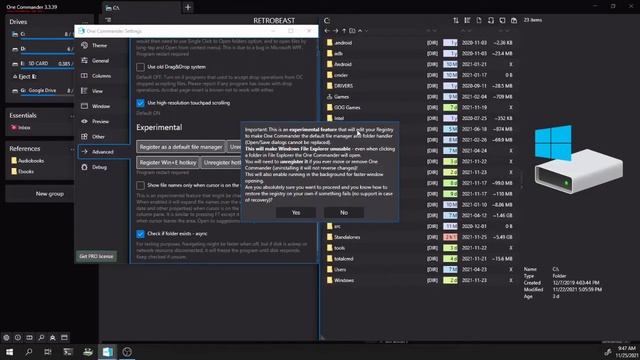
Task: Click the search icon in sidebar footer
Action: click(x=41, y=338)
